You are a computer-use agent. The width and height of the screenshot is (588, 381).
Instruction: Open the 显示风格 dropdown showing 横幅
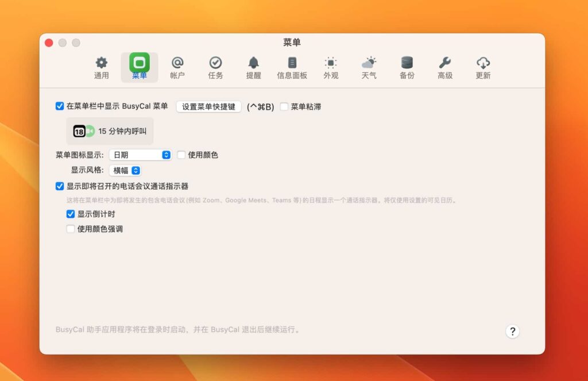(125, 170)
